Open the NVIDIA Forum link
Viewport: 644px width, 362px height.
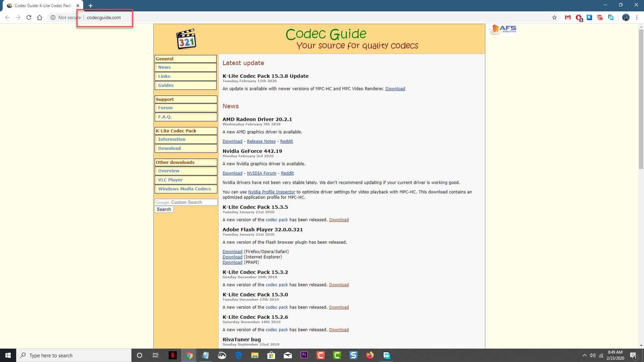click(x=262, y=173)
